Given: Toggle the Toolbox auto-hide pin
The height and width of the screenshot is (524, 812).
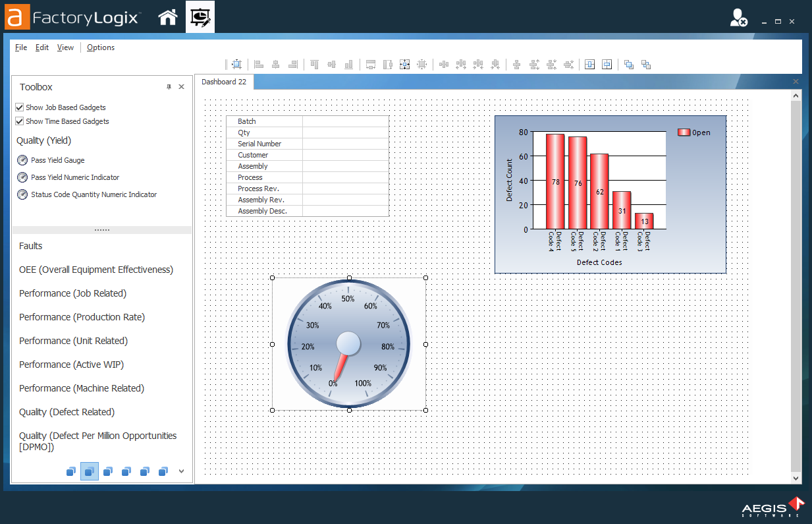Looking at the screenshot, I should (169, 86).
